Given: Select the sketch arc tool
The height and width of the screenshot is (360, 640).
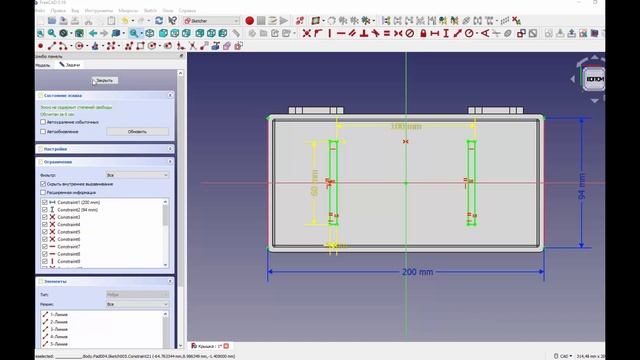Looking at the screenshot, I should tap(63, 46).
